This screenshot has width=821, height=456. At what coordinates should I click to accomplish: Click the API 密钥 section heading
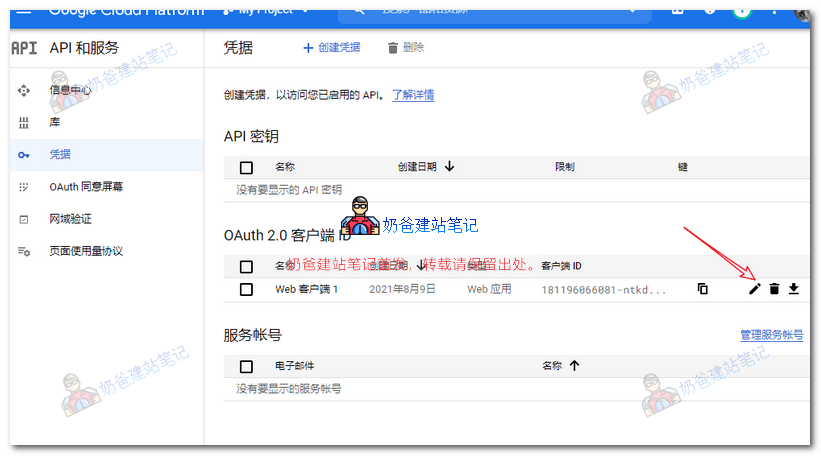click(x=251, y=137)
